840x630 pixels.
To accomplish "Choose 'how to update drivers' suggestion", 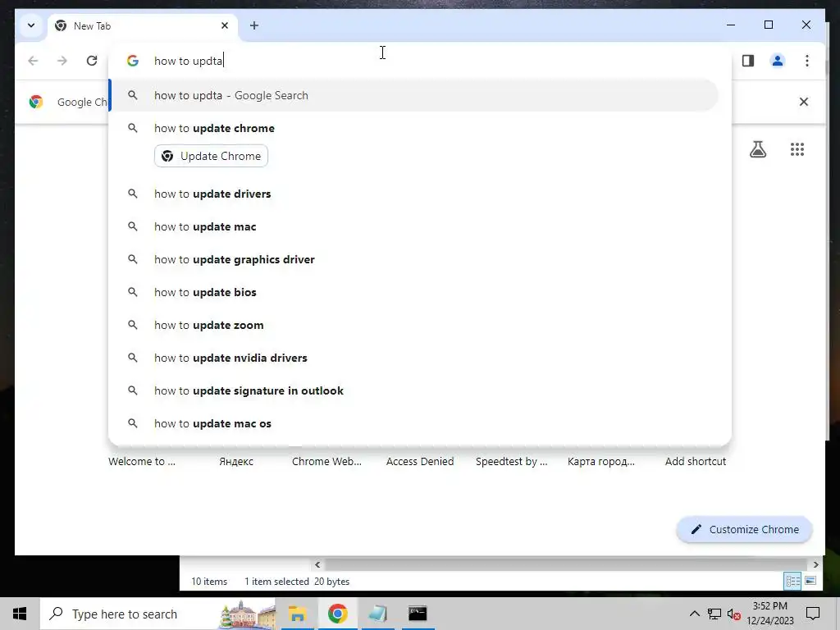I will click(413, 194).
